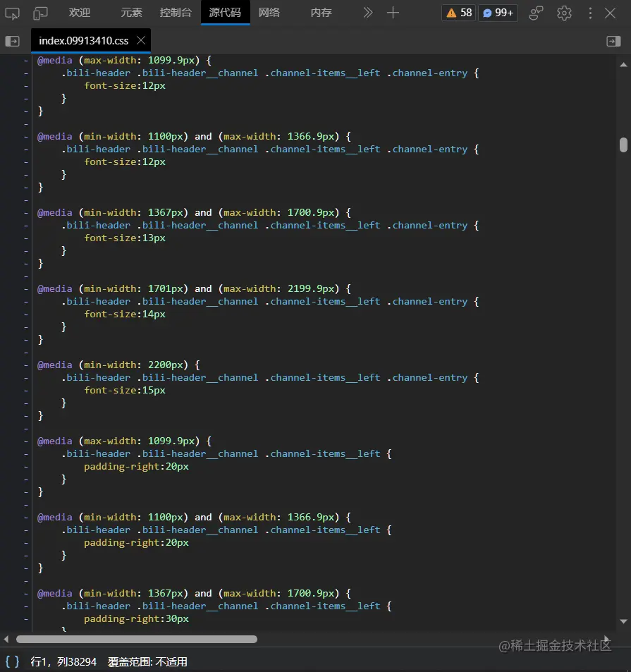Toggle pretty print braces button

(x=13, y=661)
